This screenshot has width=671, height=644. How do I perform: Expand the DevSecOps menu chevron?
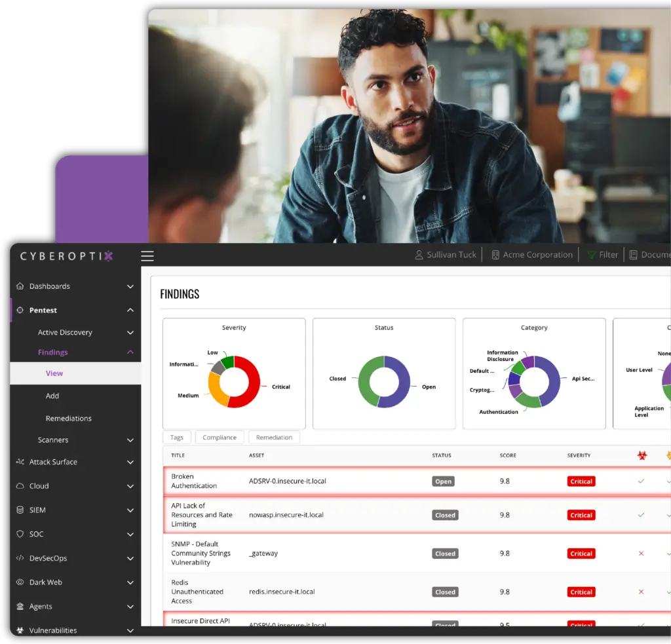(130, 559)
